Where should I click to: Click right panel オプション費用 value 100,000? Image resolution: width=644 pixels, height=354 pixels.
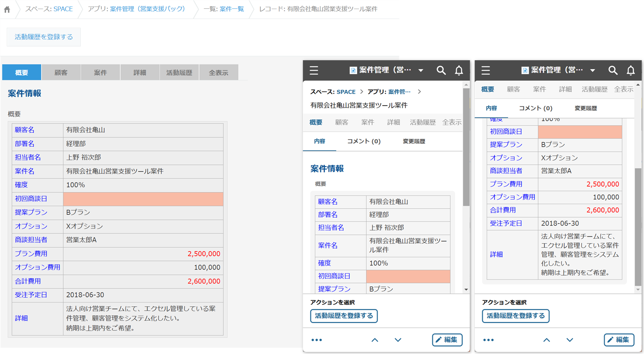point(606,197)
